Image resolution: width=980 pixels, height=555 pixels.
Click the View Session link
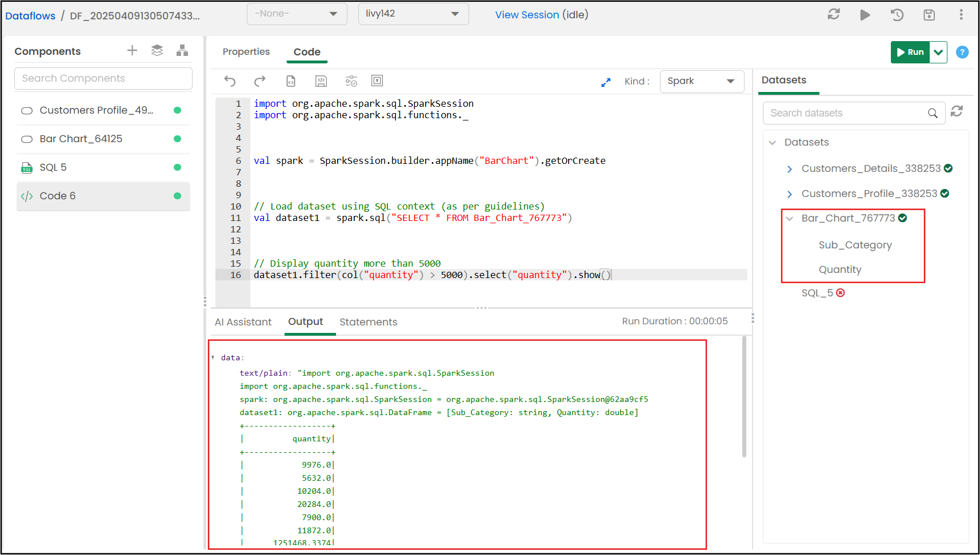pos(527,15)
